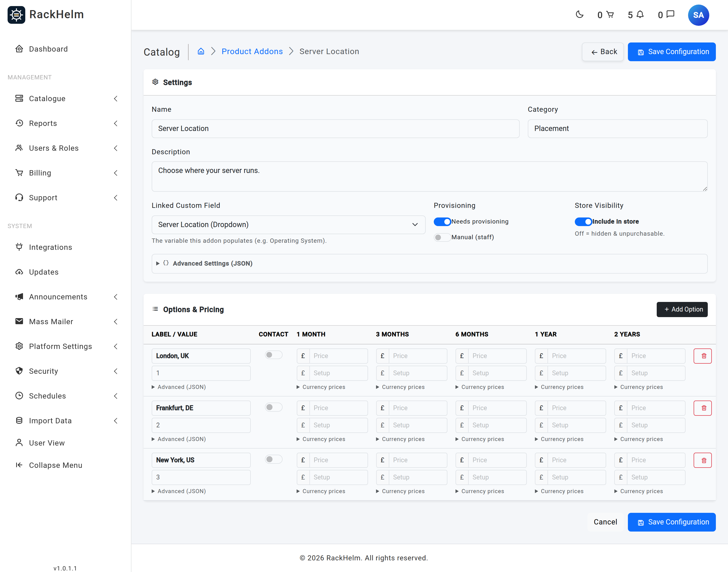This screenshot has width=728, height=572.
Task: Delete the New York, US option
Action: click(702, 460)
